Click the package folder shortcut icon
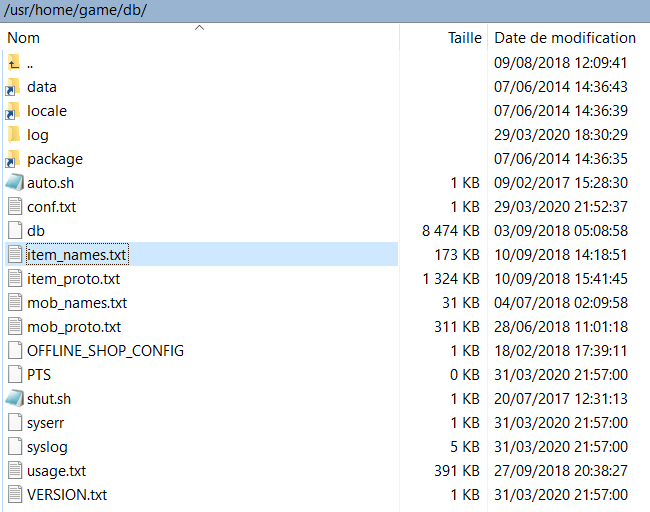 tap(13, 159)
